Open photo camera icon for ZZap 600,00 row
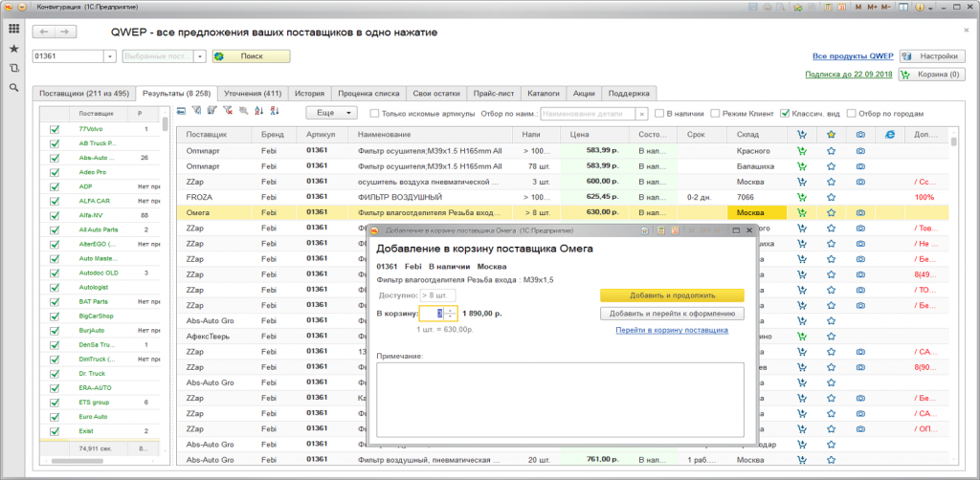This screenshot has width=980, height=480. point(860,182)
